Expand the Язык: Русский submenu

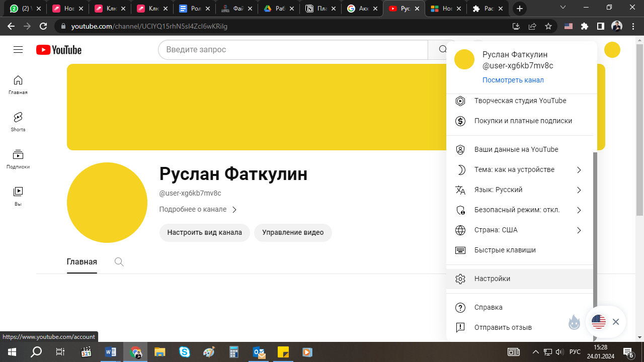pos(518,190)
